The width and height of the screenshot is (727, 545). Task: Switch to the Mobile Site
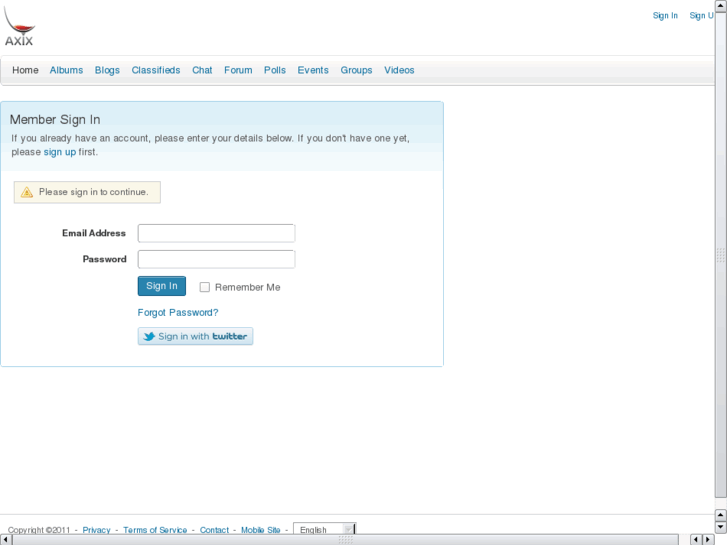coord(261,530)
